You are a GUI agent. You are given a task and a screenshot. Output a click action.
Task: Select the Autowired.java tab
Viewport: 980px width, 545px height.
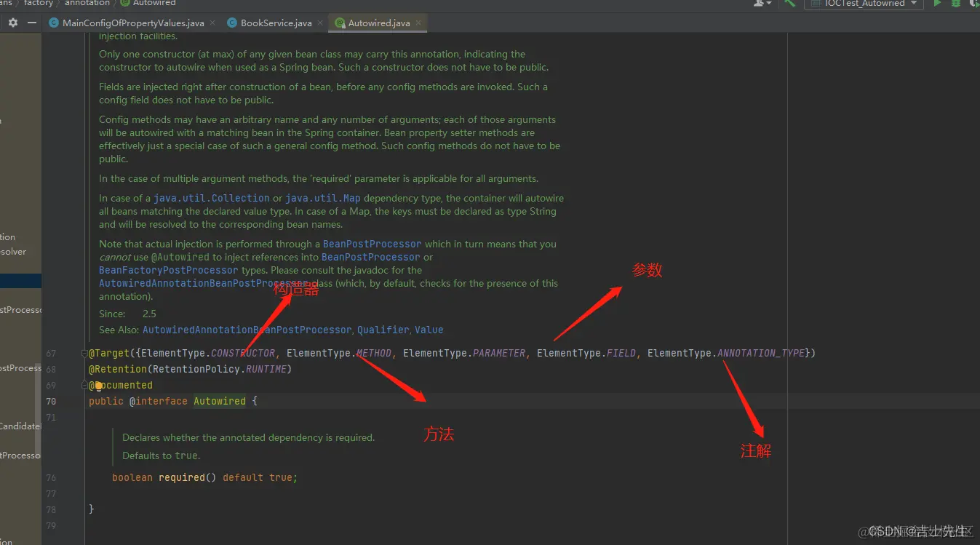[378, 23]
